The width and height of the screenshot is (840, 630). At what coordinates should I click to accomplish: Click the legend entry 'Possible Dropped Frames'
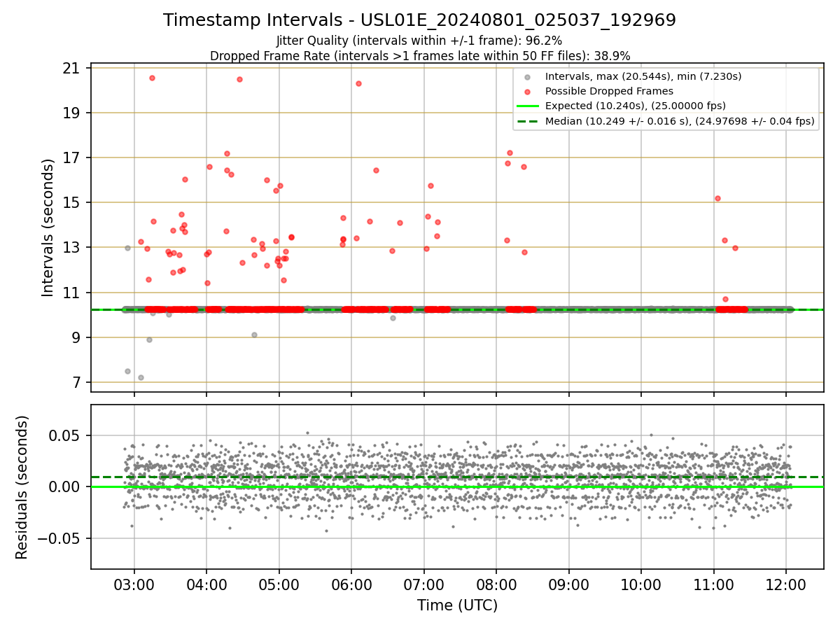(609, 91)
